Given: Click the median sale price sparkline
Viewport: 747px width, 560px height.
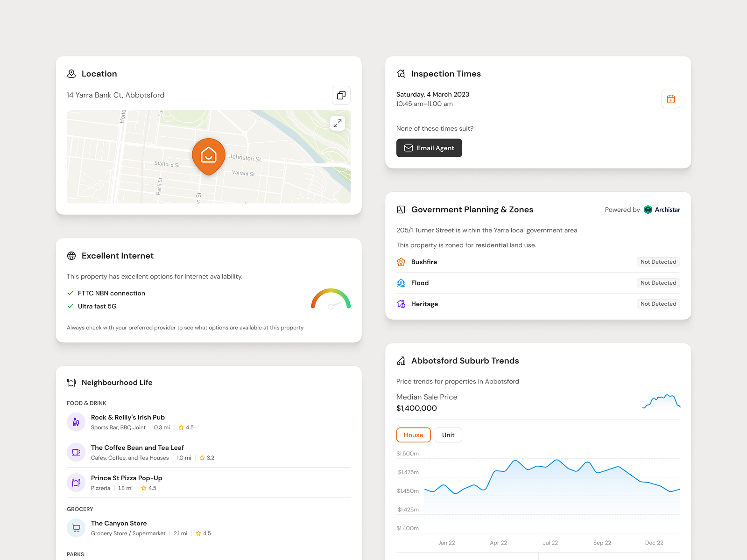Looking at the screenshot, I should [661, 401].
